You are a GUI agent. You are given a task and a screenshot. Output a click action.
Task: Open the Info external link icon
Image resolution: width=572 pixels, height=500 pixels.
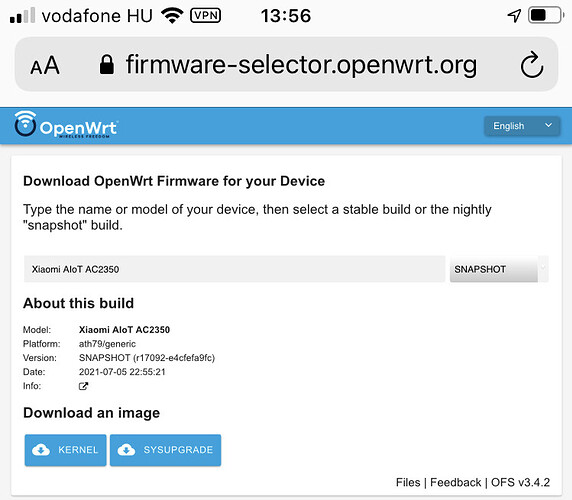(83, 386)
